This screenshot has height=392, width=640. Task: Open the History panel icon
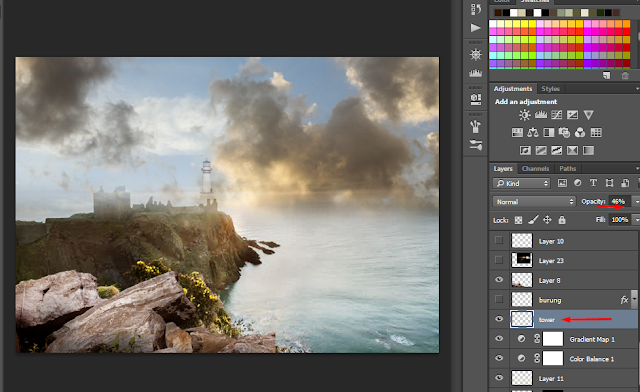(x=476, y=9)
